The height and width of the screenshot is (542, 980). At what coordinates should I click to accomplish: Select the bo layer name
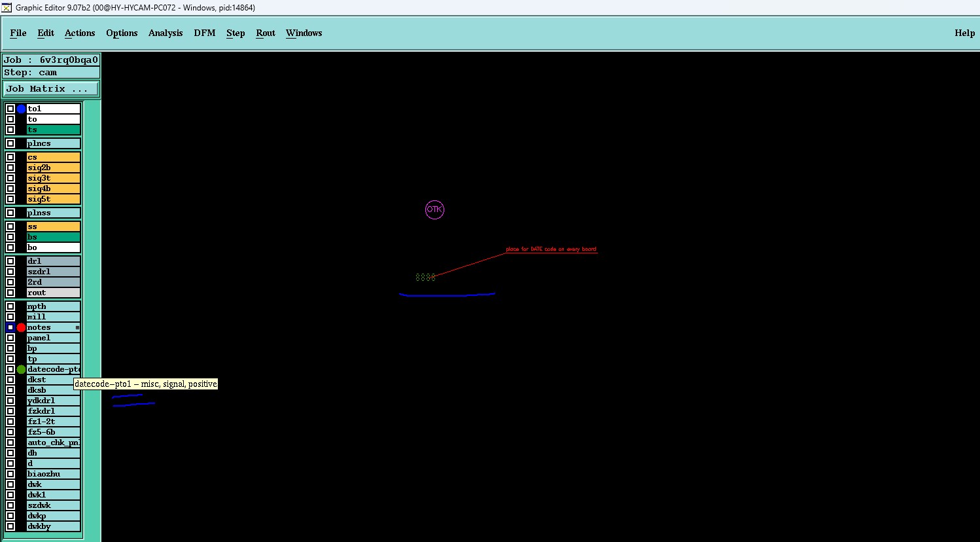click(x=54, y=247)
